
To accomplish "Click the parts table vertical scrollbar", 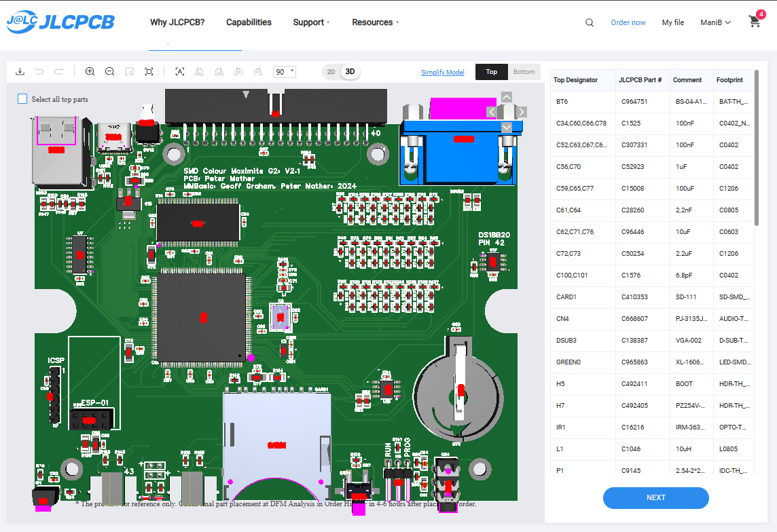I will click(756, 149).
